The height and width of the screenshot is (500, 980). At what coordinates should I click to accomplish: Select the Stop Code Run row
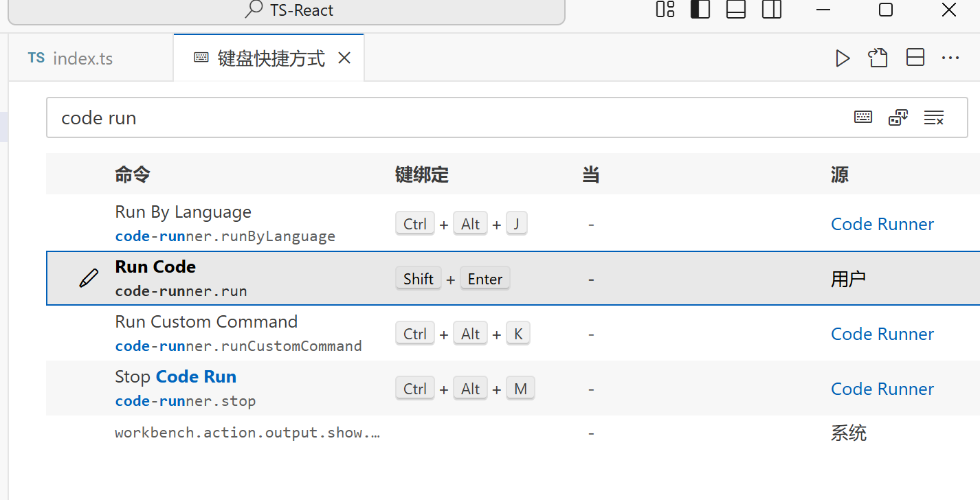coord(513,388)
